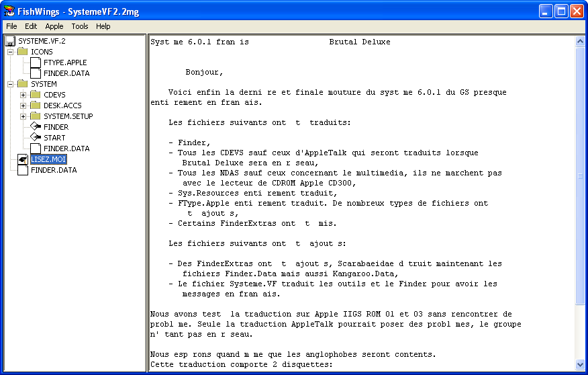
Task: Maximize the FishWings window
Action: coord(561,11)
